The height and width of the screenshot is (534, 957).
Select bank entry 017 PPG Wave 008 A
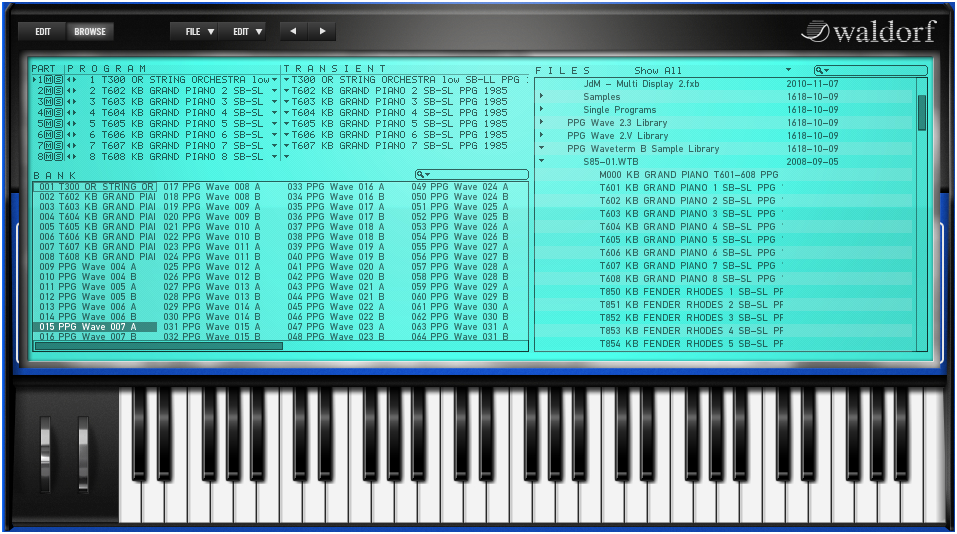point(212,187)
